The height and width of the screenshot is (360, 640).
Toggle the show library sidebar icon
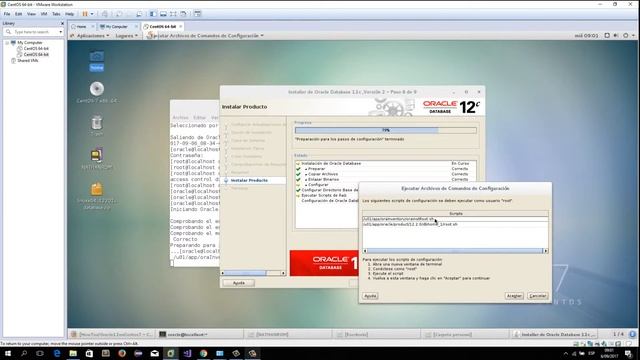coord(153,14)
